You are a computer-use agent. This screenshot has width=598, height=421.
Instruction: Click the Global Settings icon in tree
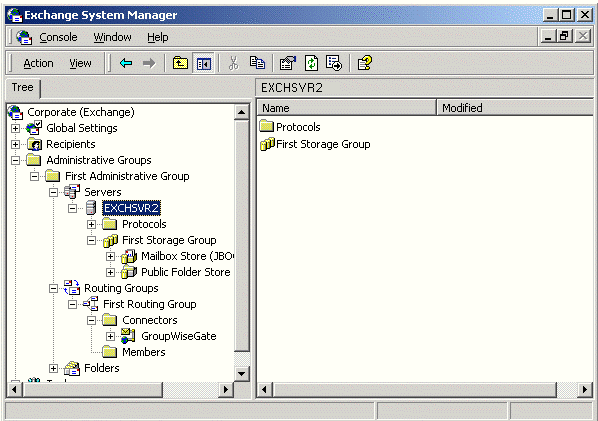coord(34,128)
